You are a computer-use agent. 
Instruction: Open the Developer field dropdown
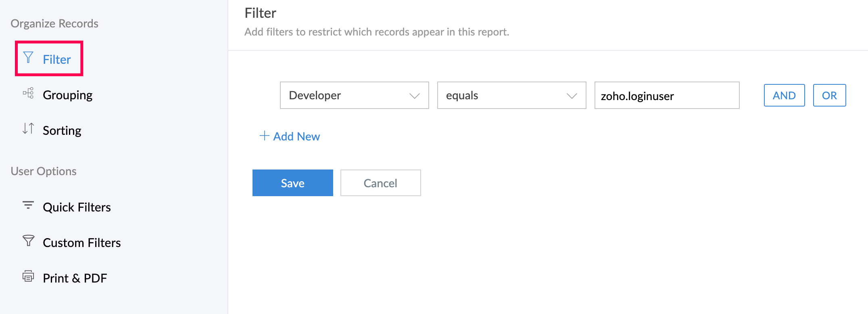pyautogui.click(x=347, y=96)
